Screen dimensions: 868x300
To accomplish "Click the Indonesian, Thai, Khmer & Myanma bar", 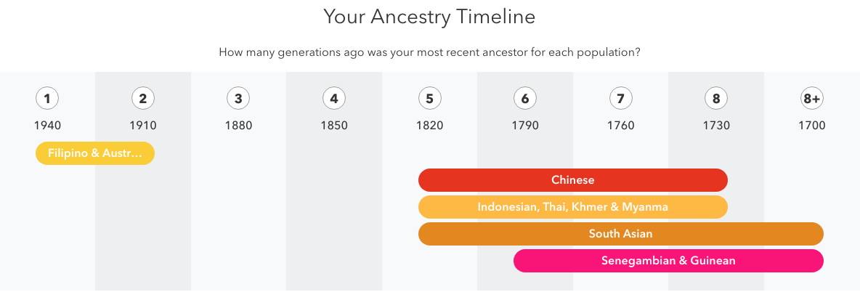I will [573, 207].
